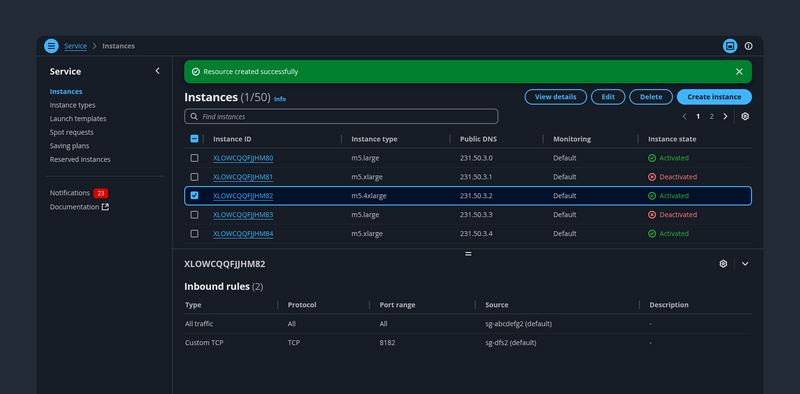Open split panel preferences gear icon
The image size is (800, 394).
tap(723, 264)
